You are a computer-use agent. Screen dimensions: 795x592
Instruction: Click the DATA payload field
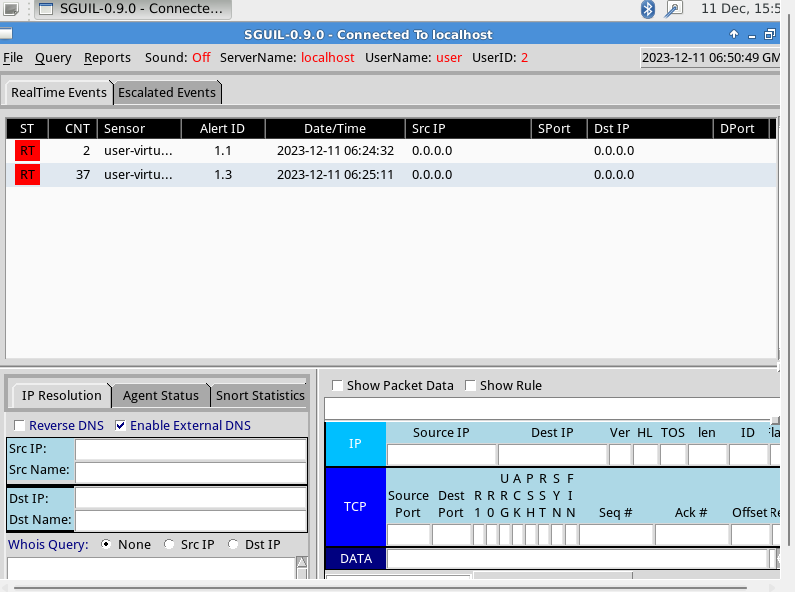tap(577, 559)
